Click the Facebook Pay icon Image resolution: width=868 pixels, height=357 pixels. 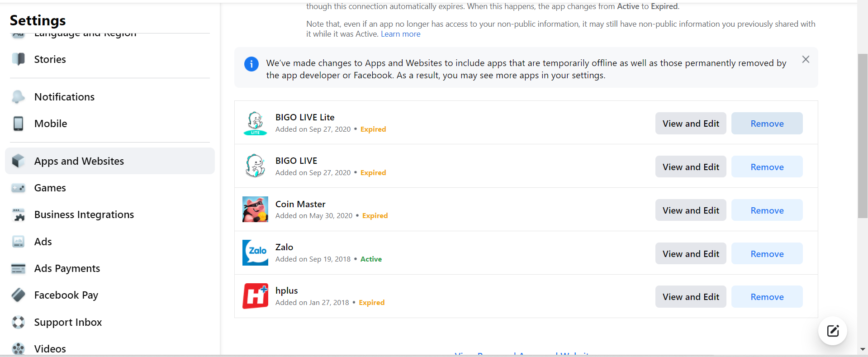pos(19,295)
